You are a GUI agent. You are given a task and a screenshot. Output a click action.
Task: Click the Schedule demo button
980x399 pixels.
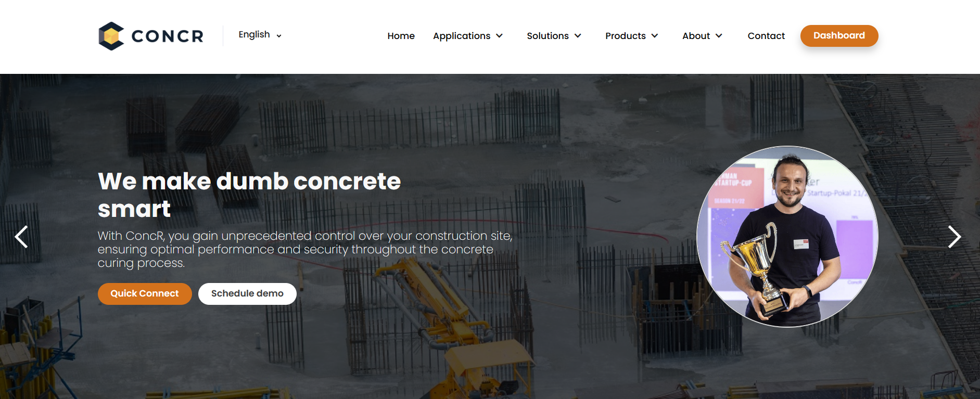tap(247, 294)
